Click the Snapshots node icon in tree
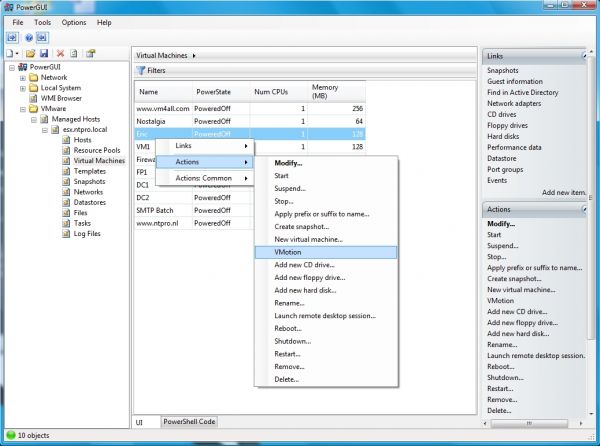This screenshot has height=446, width=600. (x=66, y=181)
